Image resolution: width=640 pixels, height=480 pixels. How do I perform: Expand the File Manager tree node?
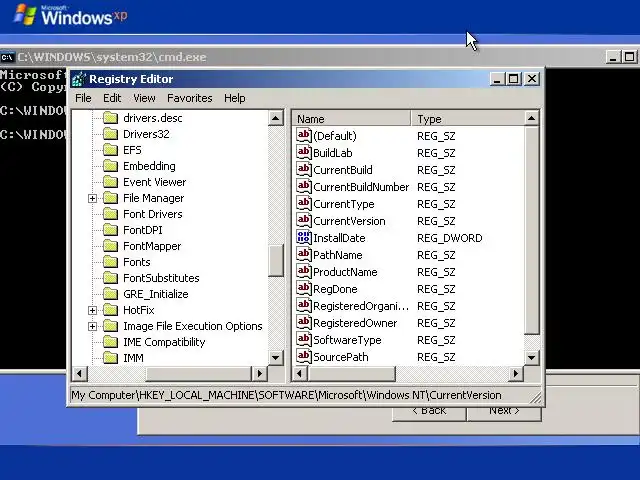pos(92,198)
